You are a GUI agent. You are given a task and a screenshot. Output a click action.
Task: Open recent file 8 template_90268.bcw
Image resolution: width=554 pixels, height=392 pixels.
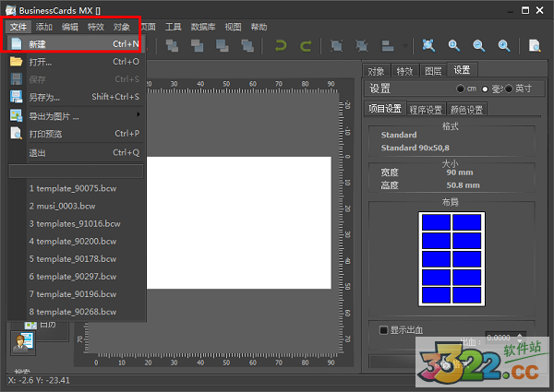coord(76,312)
